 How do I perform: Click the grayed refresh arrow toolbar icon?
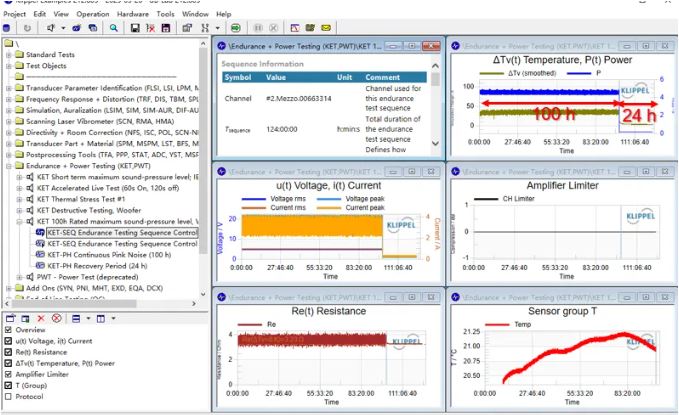point(27,28)
